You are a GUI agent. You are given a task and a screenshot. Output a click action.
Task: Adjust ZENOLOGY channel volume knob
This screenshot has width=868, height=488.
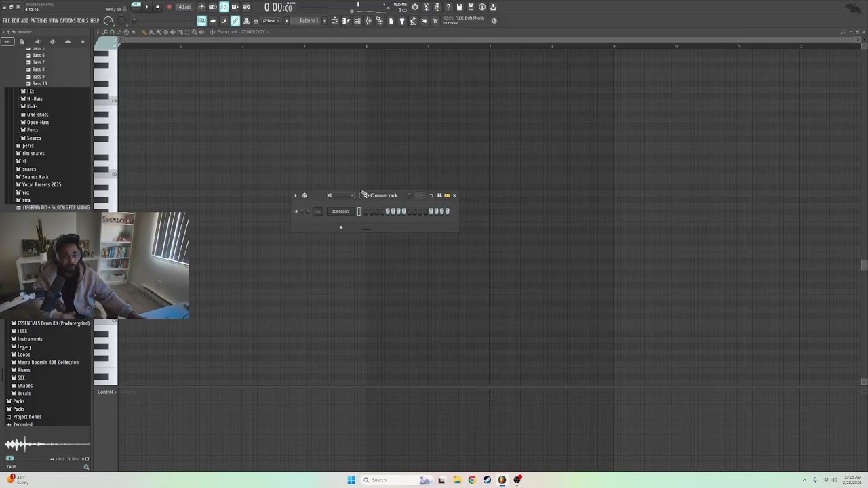308,211
